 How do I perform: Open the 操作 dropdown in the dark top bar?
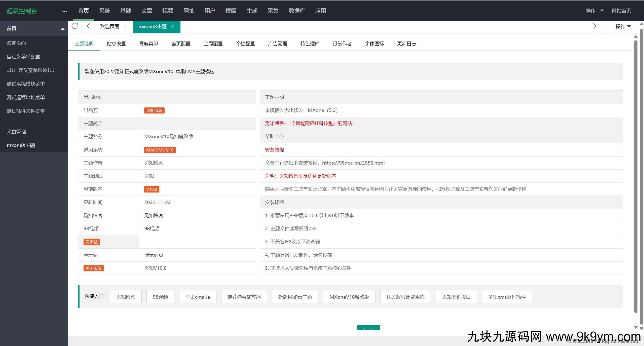point(595,11)
